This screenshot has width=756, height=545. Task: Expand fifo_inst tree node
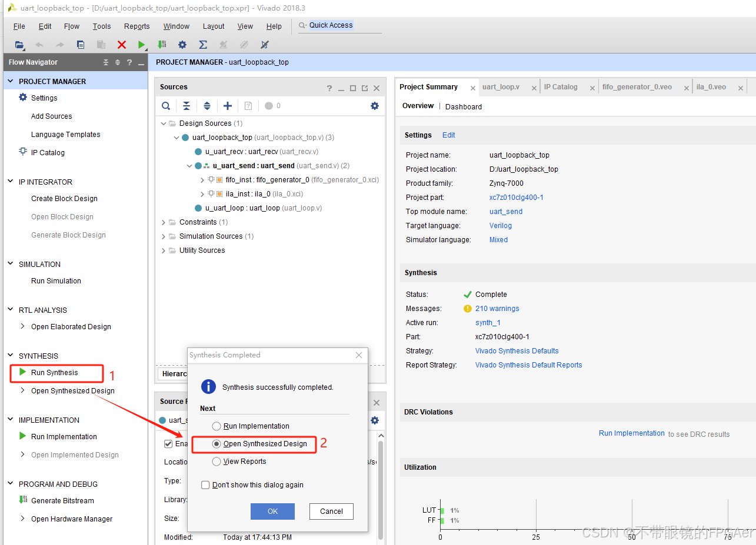click(202, 180)
